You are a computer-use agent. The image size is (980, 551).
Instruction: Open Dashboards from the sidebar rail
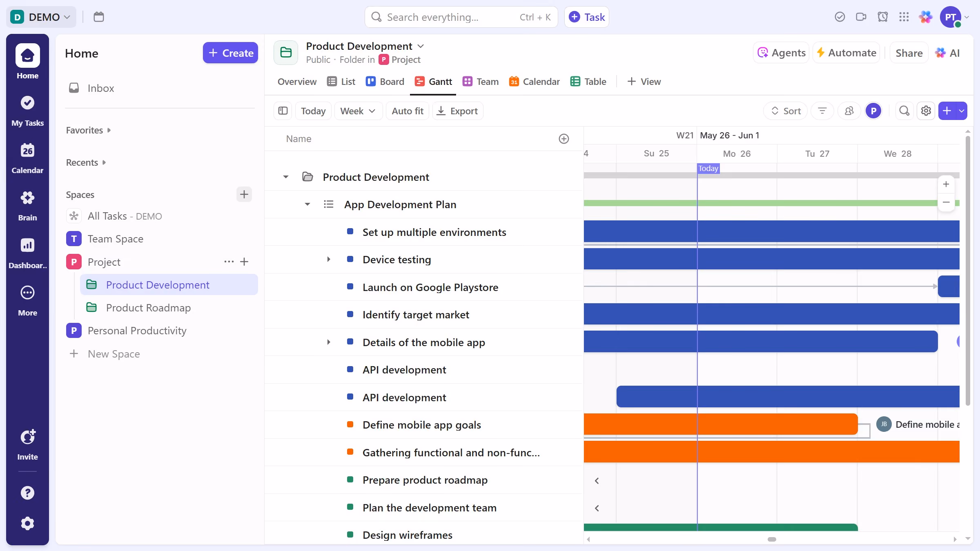pyautogui.click(x=27, y=253)
